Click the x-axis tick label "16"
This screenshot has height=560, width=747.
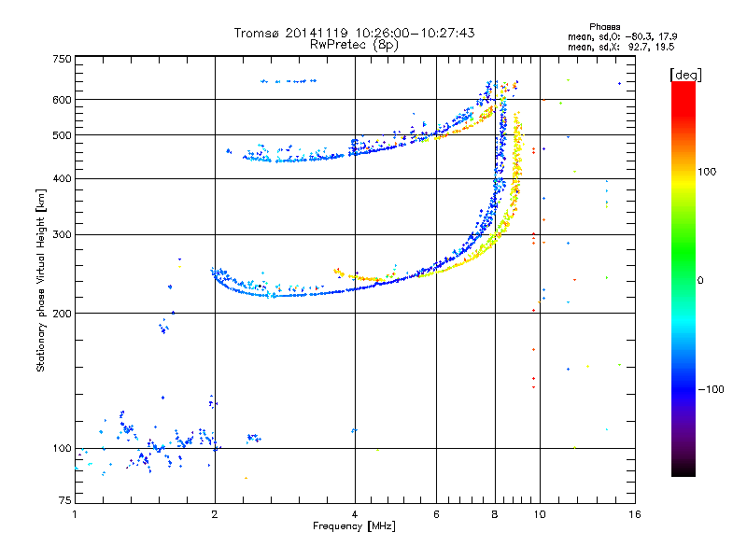pyautogui.click(x=635, y=514)
